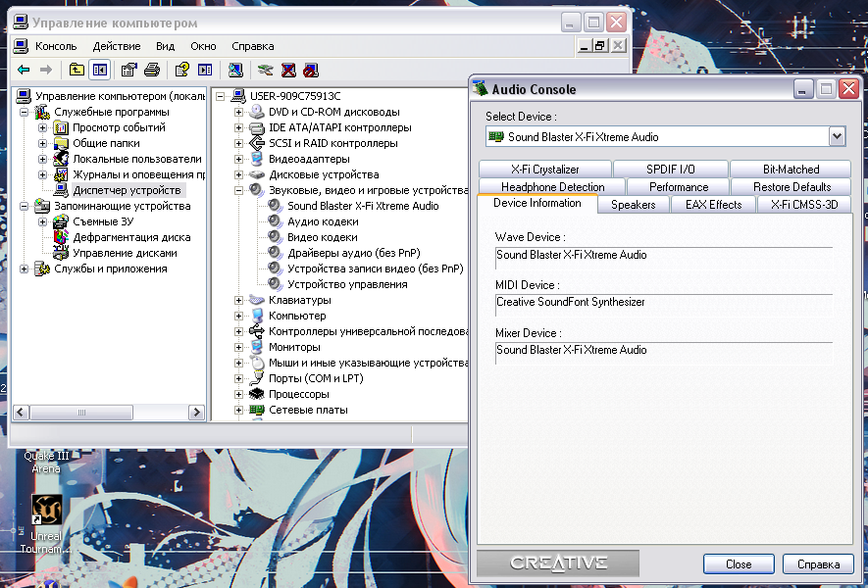Expand the DVD и CD-ROM дисководы node
The width and height of the screenshot is (868, 588).
(238, 112)
